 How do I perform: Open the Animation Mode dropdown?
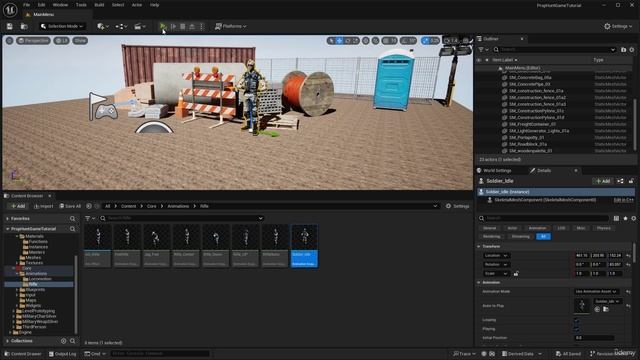tap(596, 291)
